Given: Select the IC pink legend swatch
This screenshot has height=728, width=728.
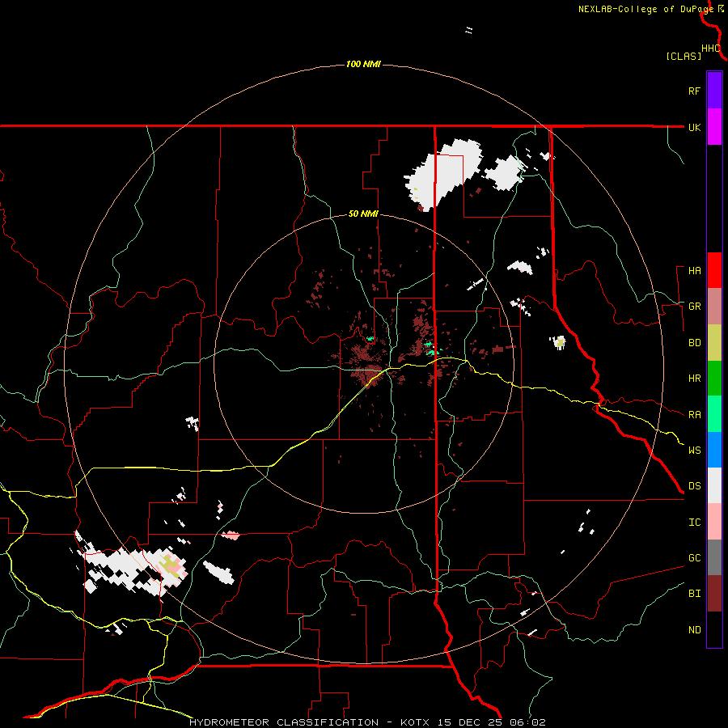Looking at the screenshot, I should (x=714, y=522).
